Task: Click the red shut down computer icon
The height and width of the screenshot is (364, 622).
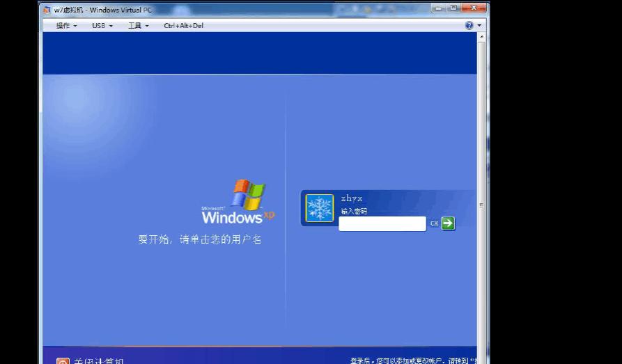Action: [63, 361]
